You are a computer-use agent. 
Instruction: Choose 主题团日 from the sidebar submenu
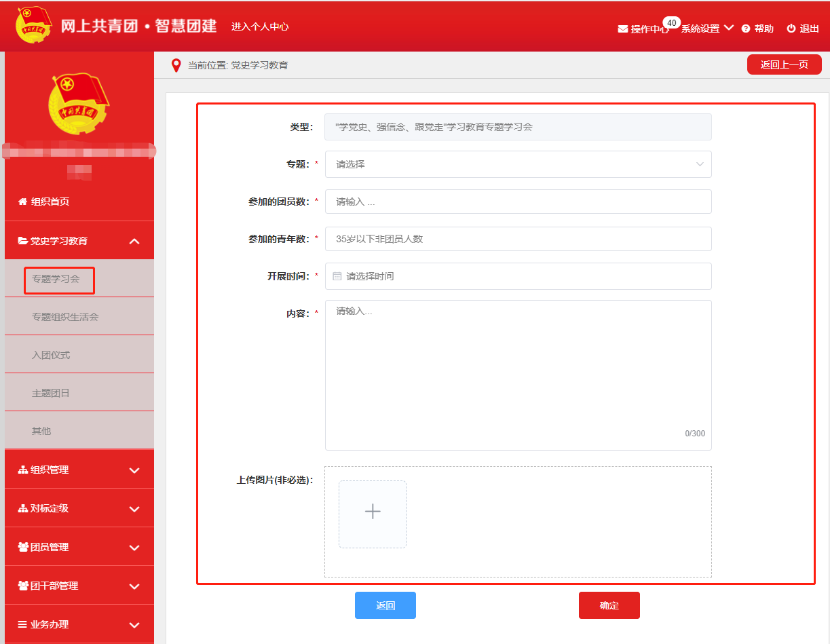pos(51,393)
